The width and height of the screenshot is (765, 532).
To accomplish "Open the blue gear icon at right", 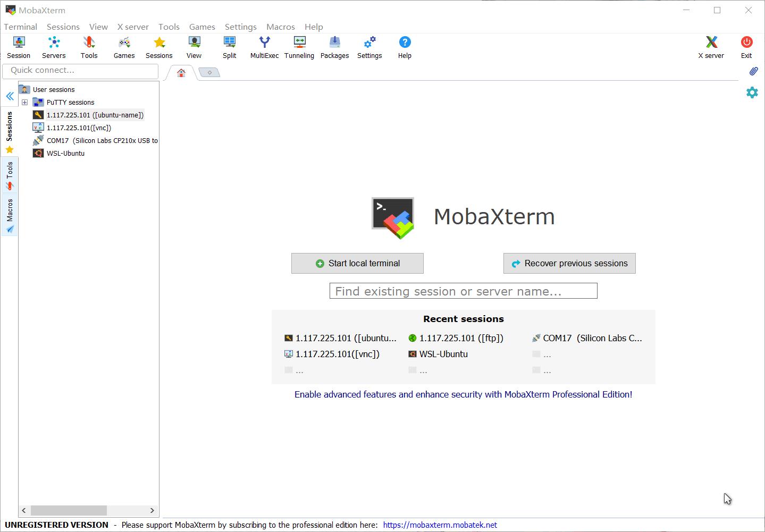I will point(752,92).
